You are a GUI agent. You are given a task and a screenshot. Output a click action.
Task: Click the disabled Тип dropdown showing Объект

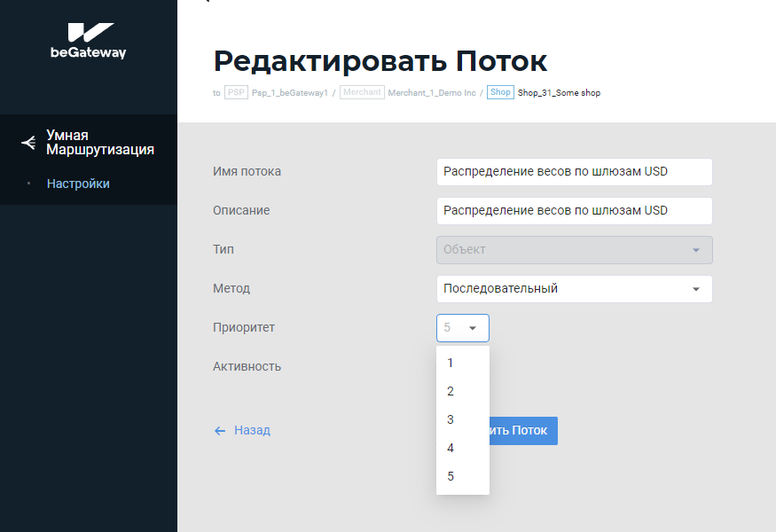coord(574,250)
